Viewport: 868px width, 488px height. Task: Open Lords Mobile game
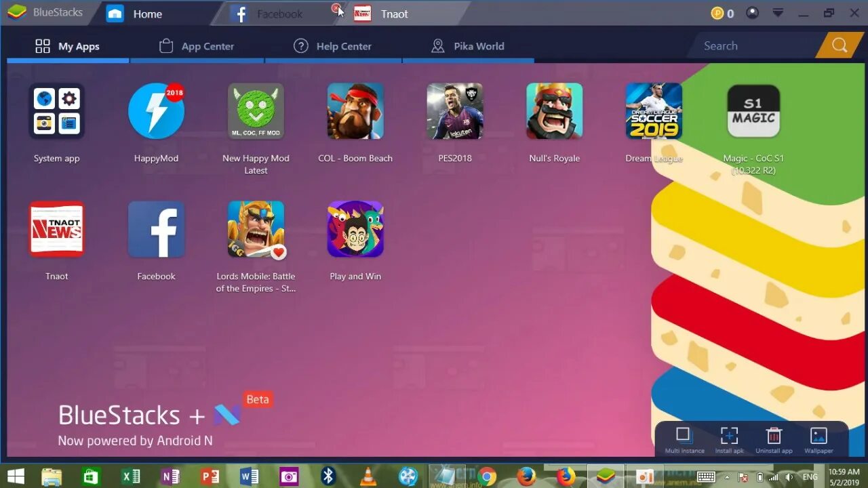click(256, 229)
